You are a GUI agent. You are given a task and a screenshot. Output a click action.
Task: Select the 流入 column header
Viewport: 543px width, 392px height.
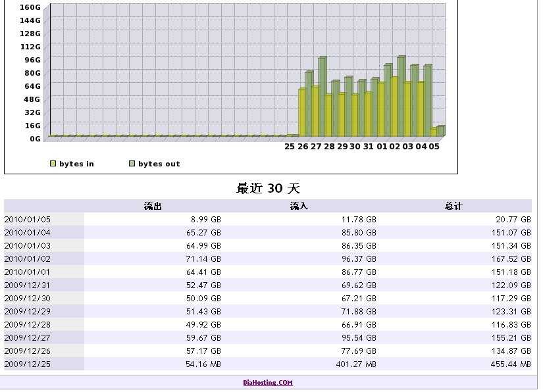(x=302, y=205)
